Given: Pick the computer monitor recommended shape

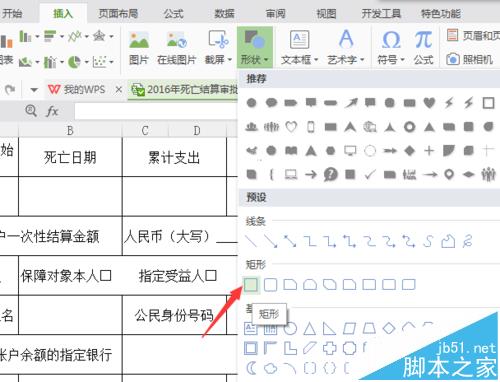Looking at the screenshot, I should click(x=350, y=151).
